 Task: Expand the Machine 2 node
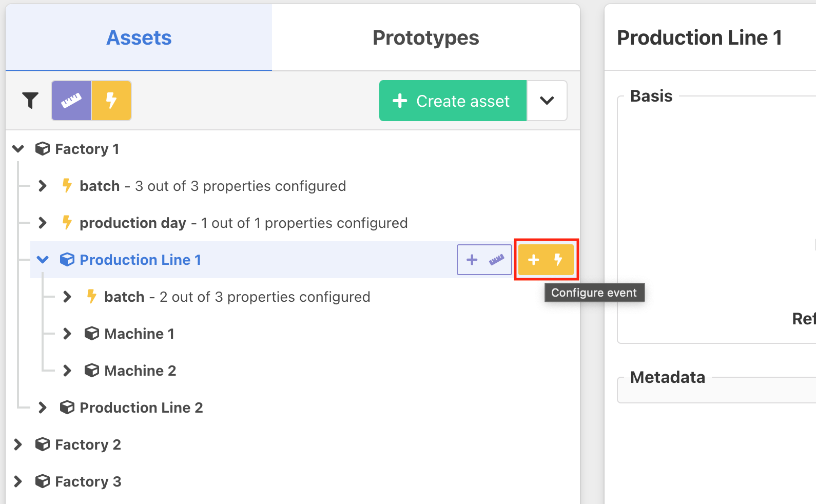point(67,371)
